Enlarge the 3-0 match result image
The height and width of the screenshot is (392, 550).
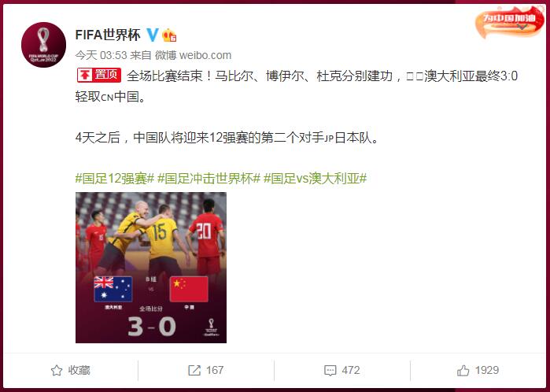point(151,268)
